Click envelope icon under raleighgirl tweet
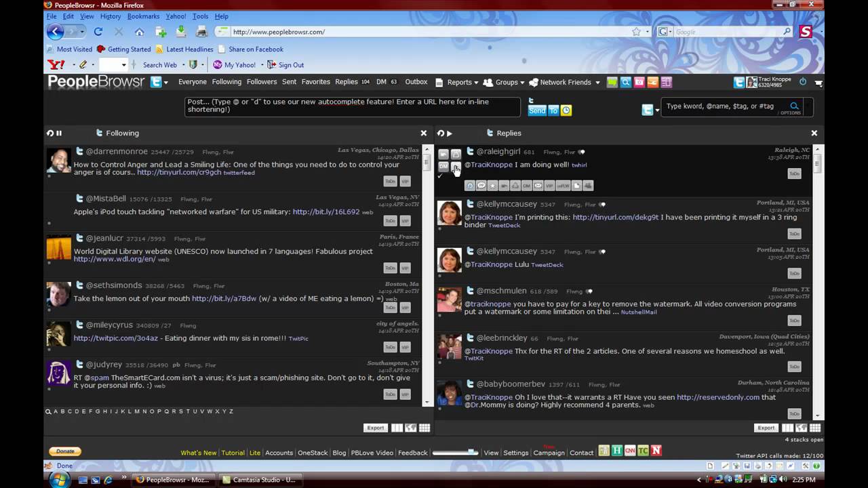The image size is (868, 488). (x=538, y=185)
